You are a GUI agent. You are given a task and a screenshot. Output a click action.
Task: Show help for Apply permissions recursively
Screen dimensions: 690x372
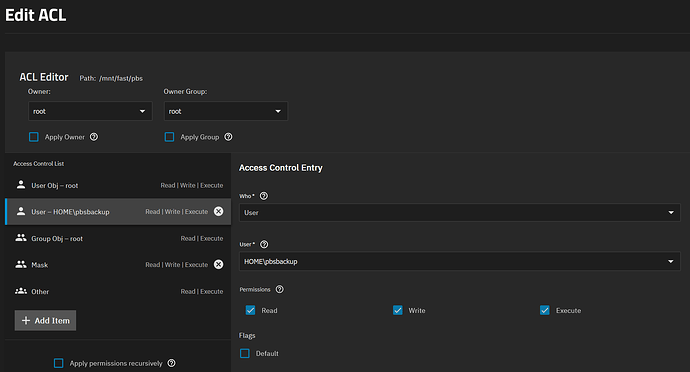pyautogui.click(x=172, y=363)
